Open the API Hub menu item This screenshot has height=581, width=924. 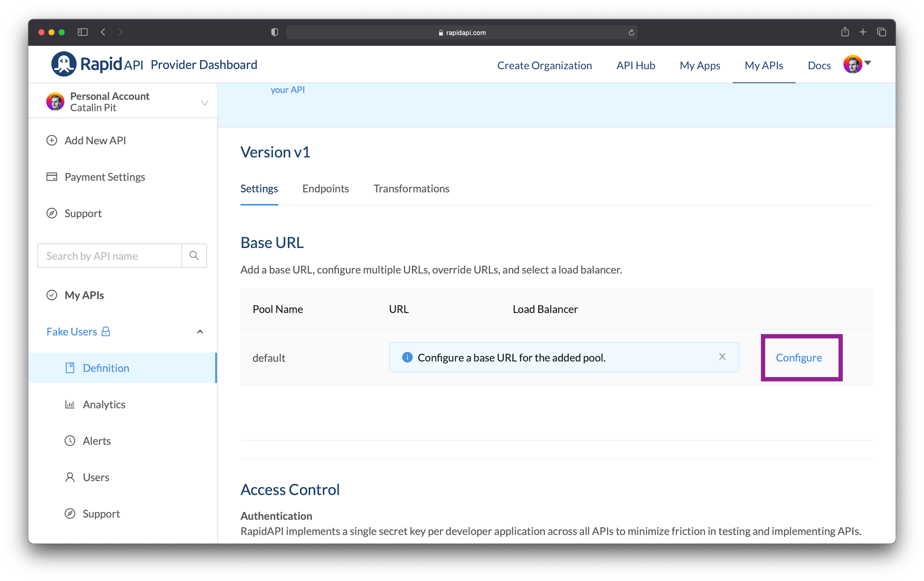[636, 65]
